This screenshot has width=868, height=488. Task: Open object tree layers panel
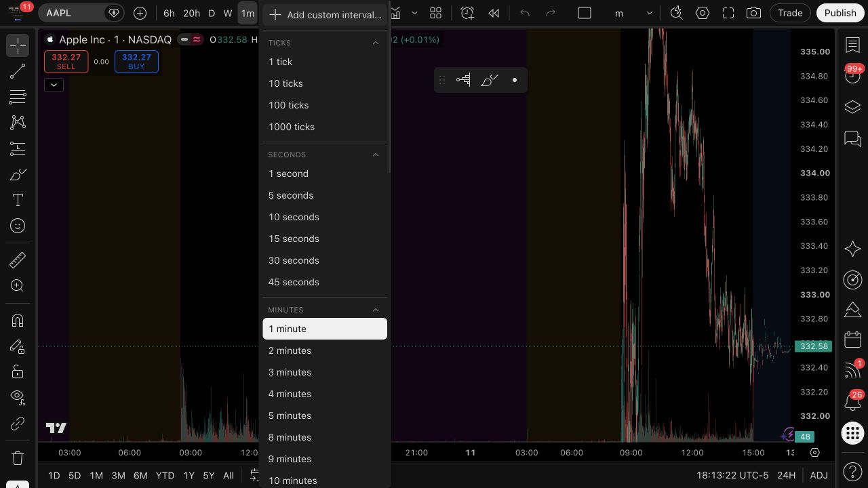coord(852,107)
